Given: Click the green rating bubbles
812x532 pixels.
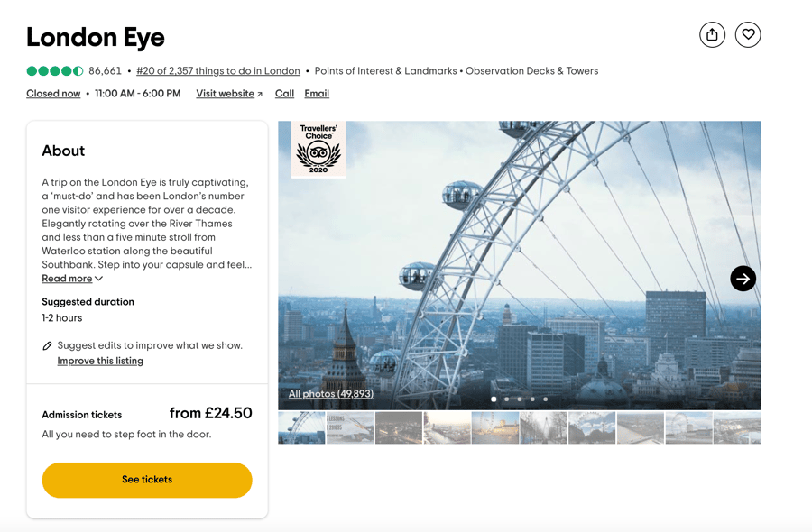Looking at the screenshot, I should 55,71.
